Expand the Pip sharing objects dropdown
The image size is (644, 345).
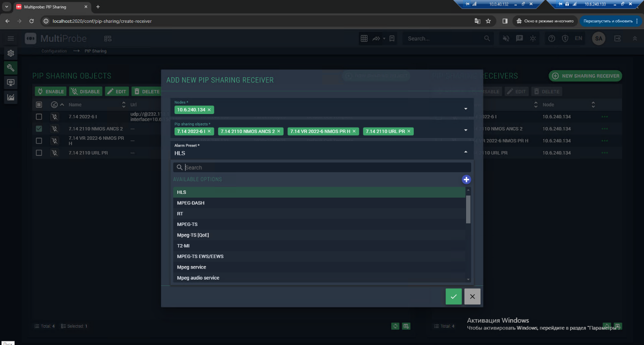tap(466, 130)
